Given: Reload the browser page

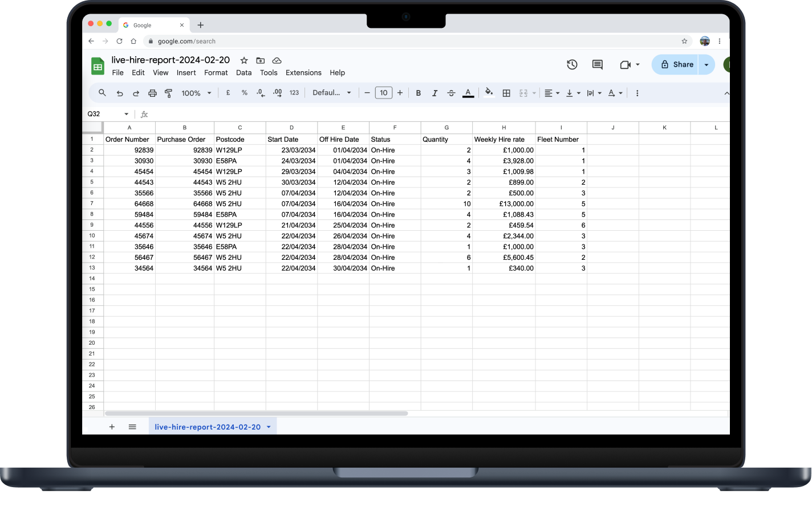Looking at the screenshot, I should (119, 41).
